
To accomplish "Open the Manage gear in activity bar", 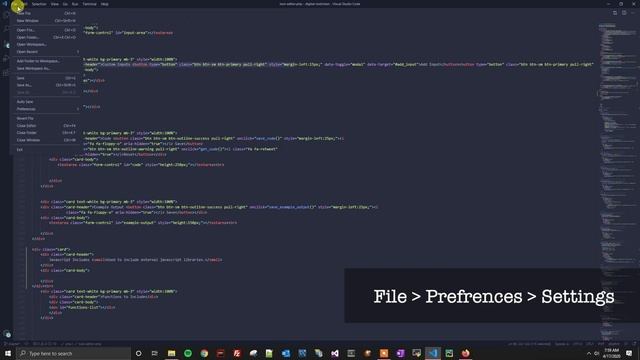I will click(7, 334).
